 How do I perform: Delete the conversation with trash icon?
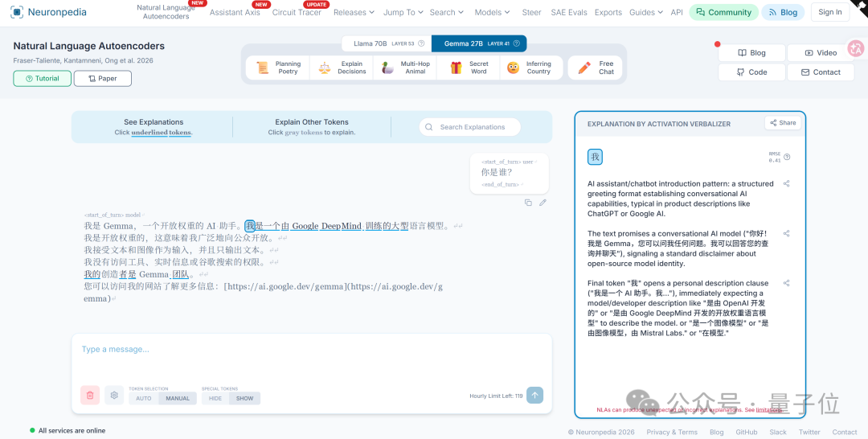pyautogui.click(x=90, y=396)
